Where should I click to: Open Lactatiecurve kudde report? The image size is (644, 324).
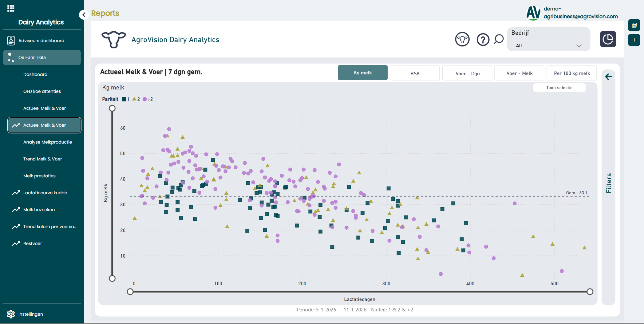click(x=45, y=193)
